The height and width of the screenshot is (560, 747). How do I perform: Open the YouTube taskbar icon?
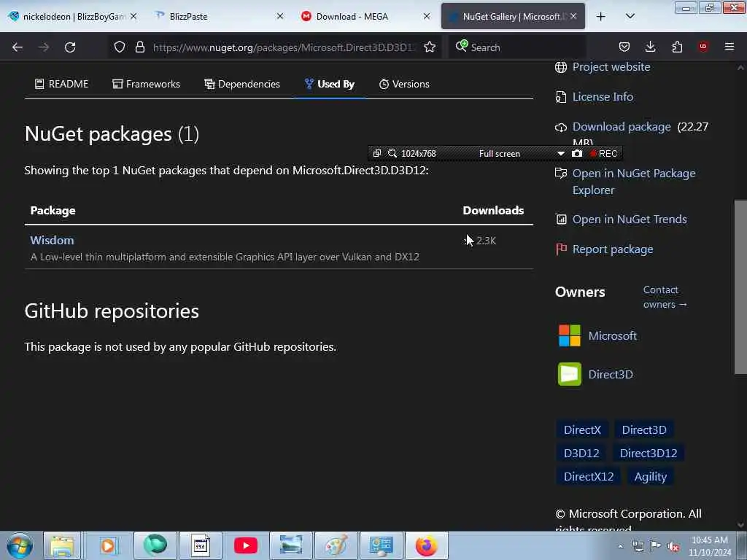(x=246, y=545)
